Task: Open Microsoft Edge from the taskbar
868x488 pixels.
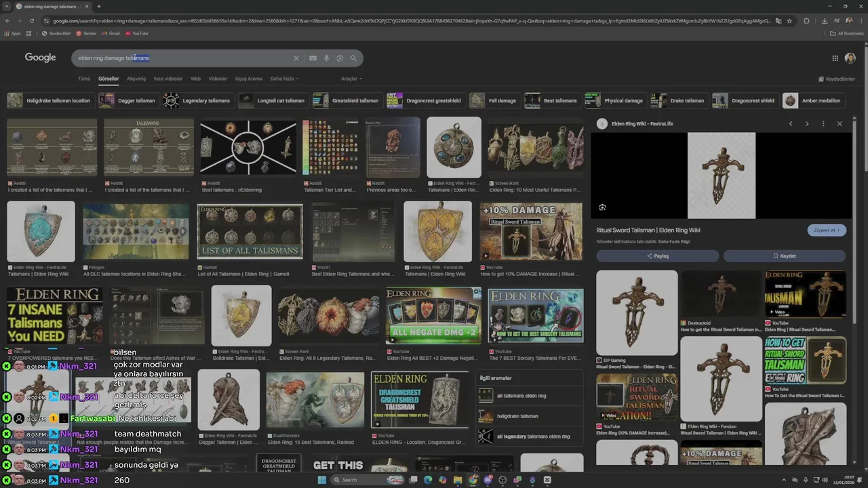Action: (428, 480)
